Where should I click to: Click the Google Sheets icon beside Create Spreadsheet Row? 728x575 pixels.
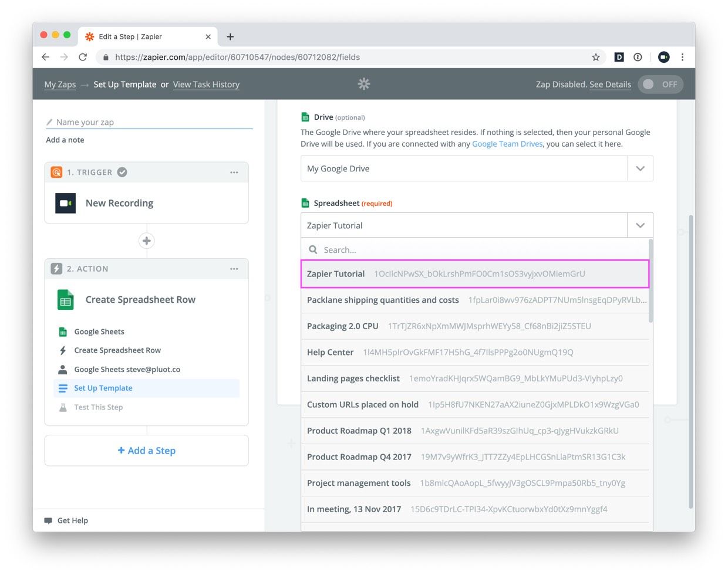tap(66, 300)
